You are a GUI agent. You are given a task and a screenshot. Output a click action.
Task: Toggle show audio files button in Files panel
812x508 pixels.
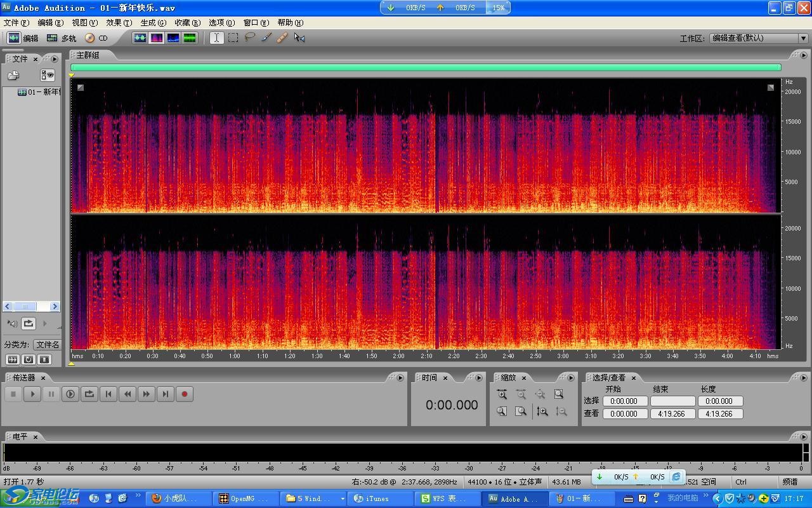12,359
